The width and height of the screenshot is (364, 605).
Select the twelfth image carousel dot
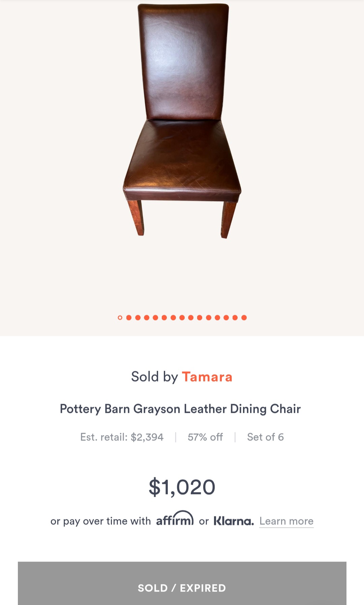click(217, 317)
